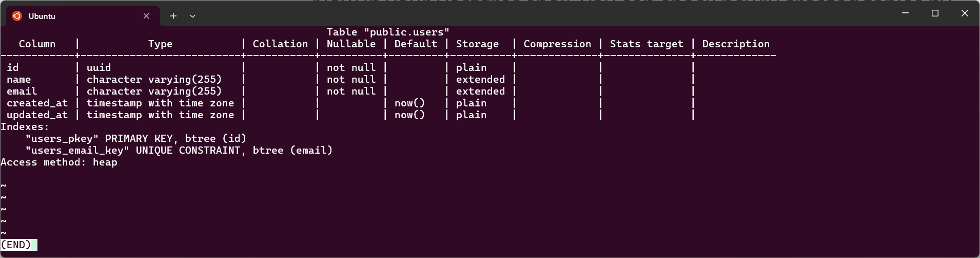The image size is (980, 258).
Task: Click the Ubuntu logo icon in the tab
Action: click(17, 16)
